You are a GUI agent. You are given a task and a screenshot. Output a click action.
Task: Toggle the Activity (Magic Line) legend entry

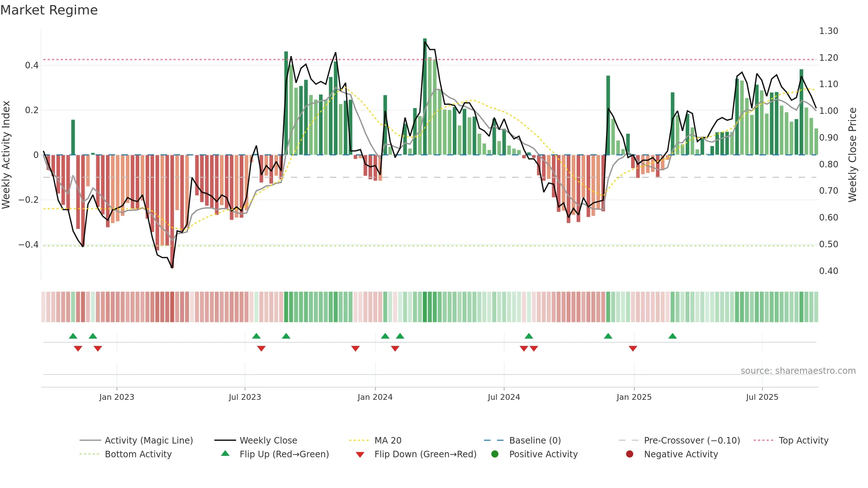pos(136,440)
